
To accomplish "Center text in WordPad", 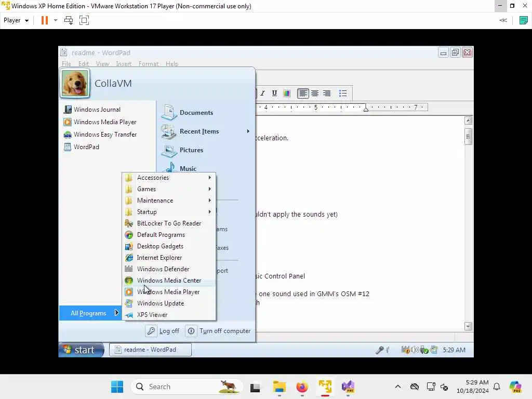I will point(315,94).
